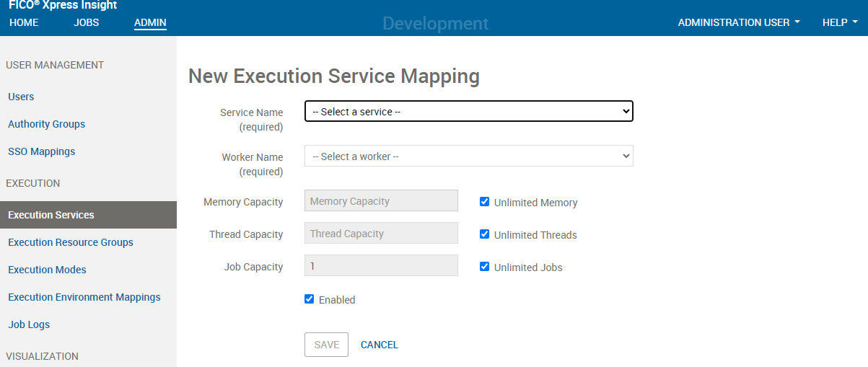Open the Service Name dropdown
Image resolution: width=868 pixels, height=367 pixels.
click(x=468, y=112)
